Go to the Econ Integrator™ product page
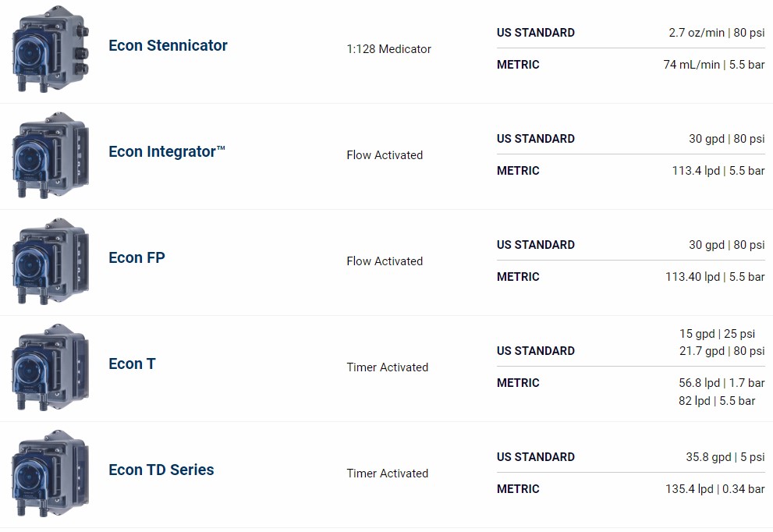Image resolution: width=773 pixels, height=532 pixels. point(166,151)
